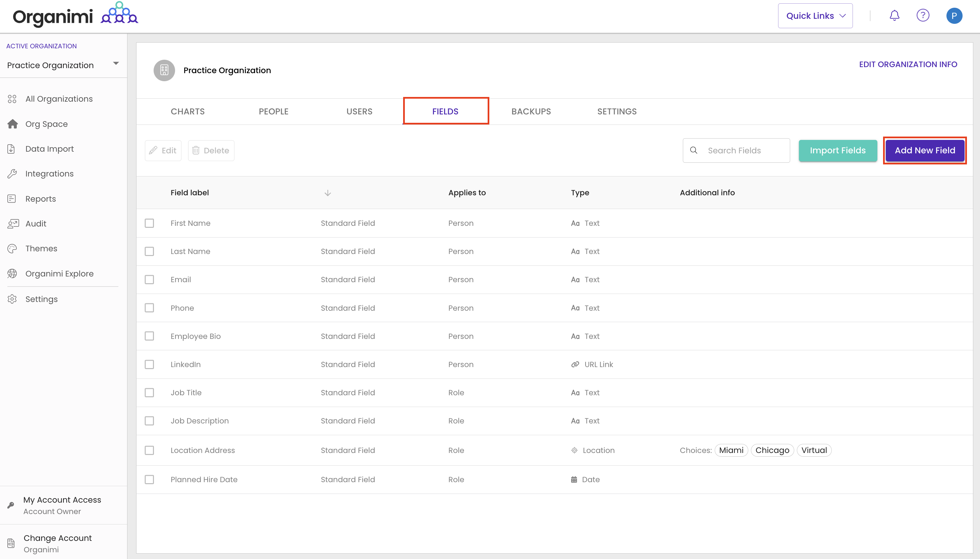Open the BACKUPS tab
This screenshot has width=980, height=559.
531,111
